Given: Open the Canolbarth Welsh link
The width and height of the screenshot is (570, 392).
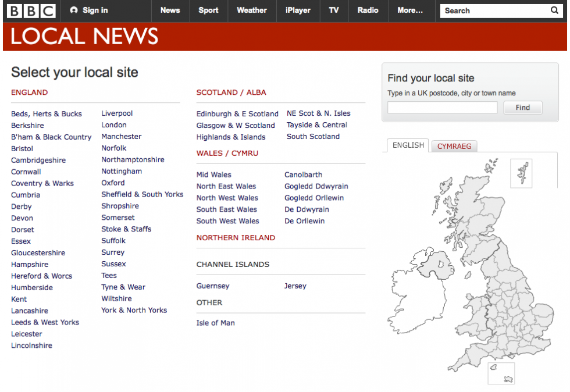Looking at the screenshot, I should 304,175.
